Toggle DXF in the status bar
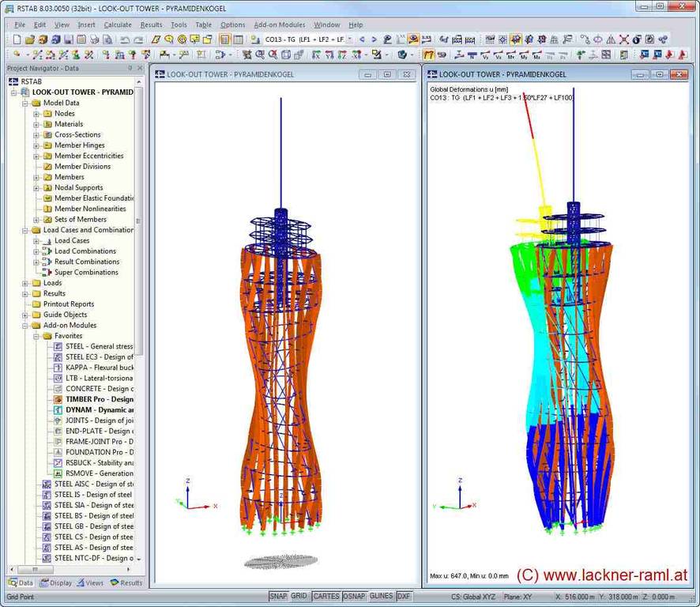Screen dimensions: 700x607 [x=404, y=596]
